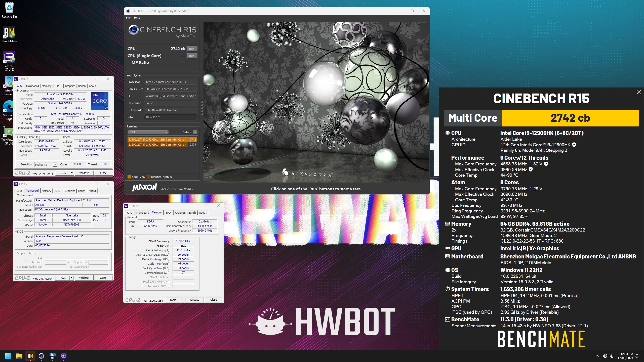Run the Cinebench CPU test
The image size is (644, 362).
192,49
